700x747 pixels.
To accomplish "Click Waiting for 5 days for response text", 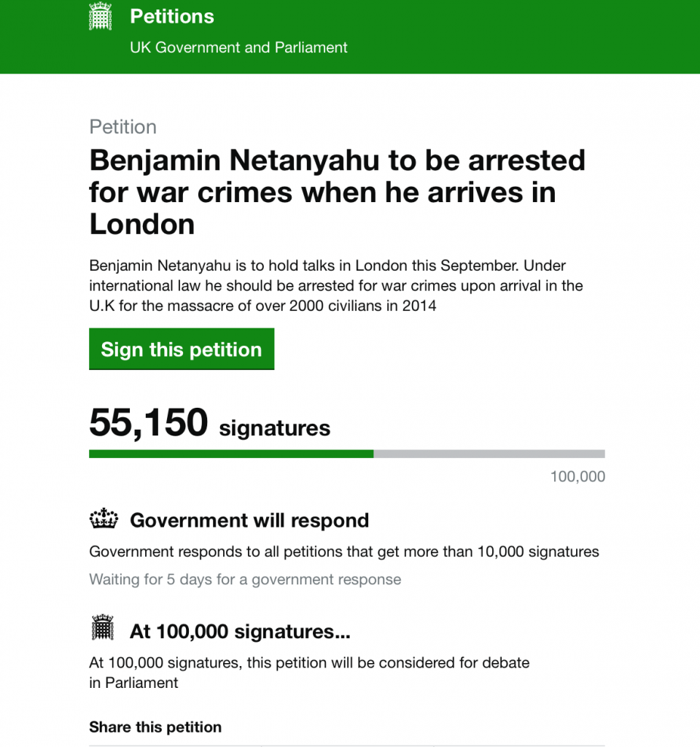I will pos(245,579).
